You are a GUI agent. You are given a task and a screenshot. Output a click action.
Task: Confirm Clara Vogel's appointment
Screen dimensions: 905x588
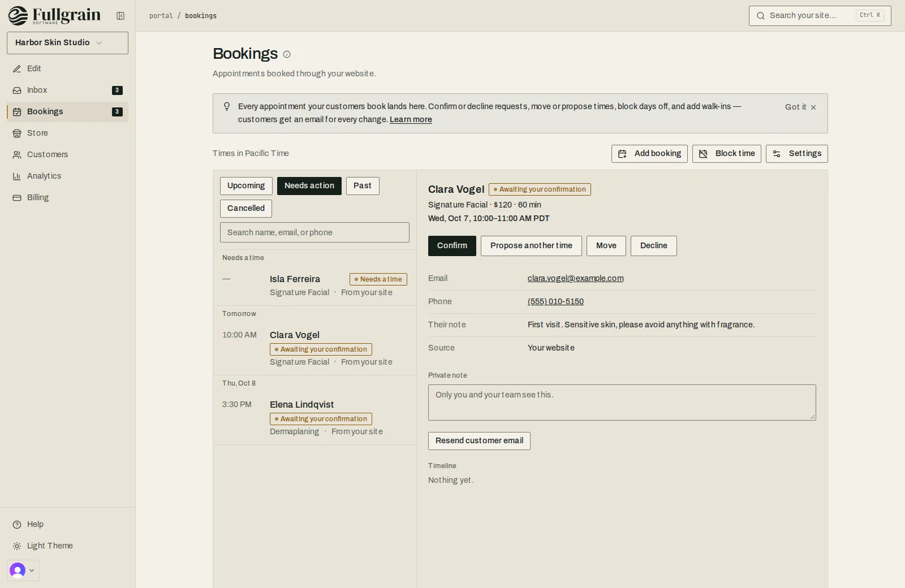[x=452, y=246]
